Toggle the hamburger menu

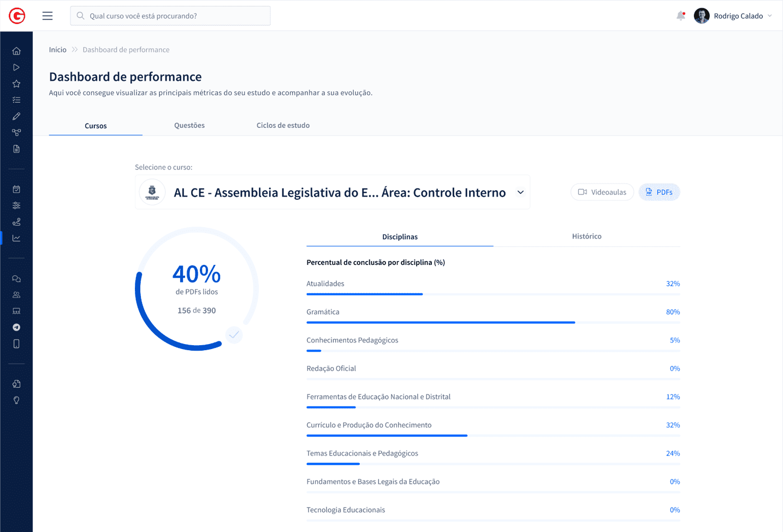tap(48, 16)
